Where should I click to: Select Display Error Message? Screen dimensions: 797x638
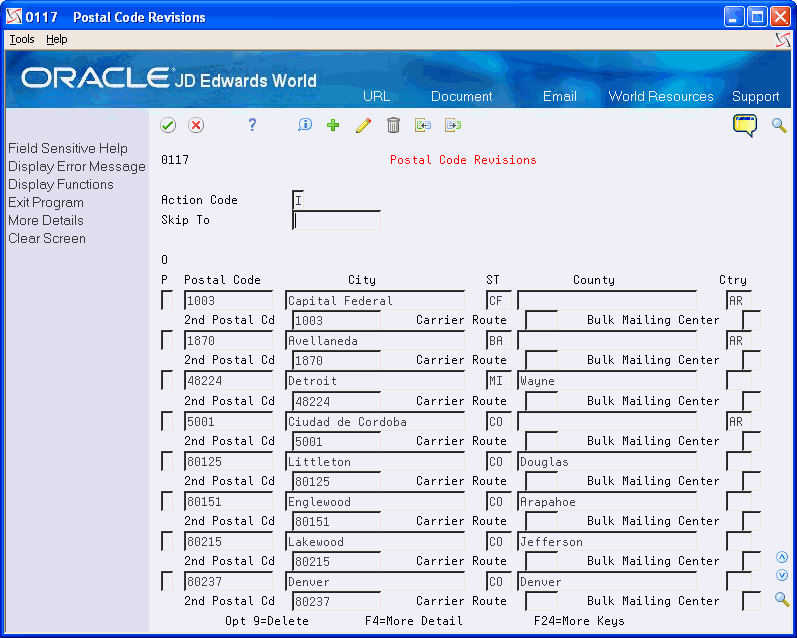(x=77, y=166)
